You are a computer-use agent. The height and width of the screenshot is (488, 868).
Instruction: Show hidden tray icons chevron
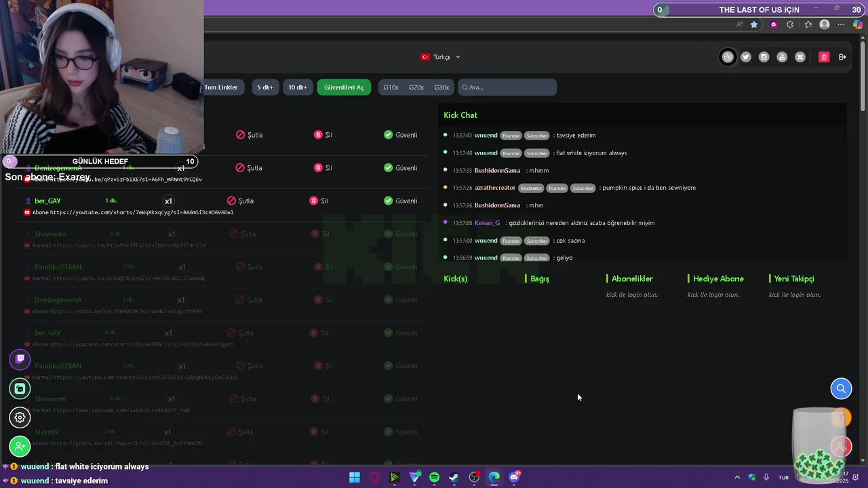point(737,477)
